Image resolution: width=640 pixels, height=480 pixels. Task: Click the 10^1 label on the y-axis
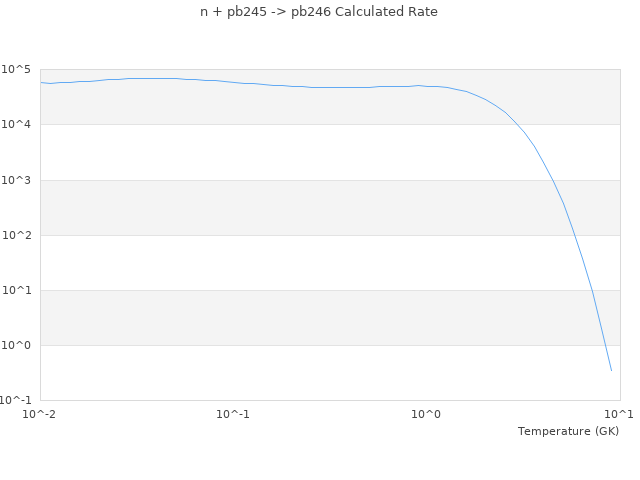tap(18, 290)
